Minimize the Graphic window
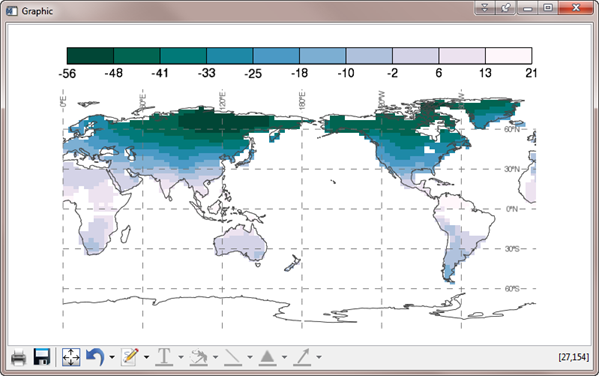 [528, 8]
